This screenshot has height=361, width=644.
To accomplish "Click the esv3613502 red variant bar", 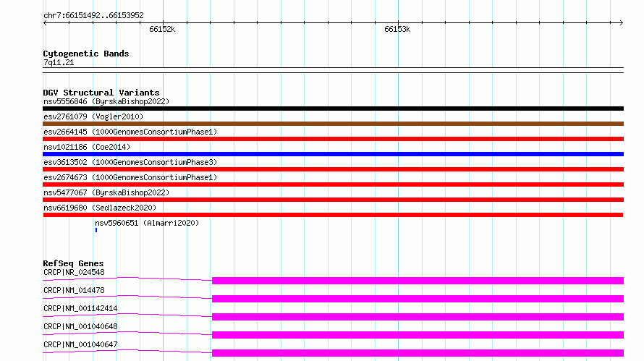I will 333,169.
